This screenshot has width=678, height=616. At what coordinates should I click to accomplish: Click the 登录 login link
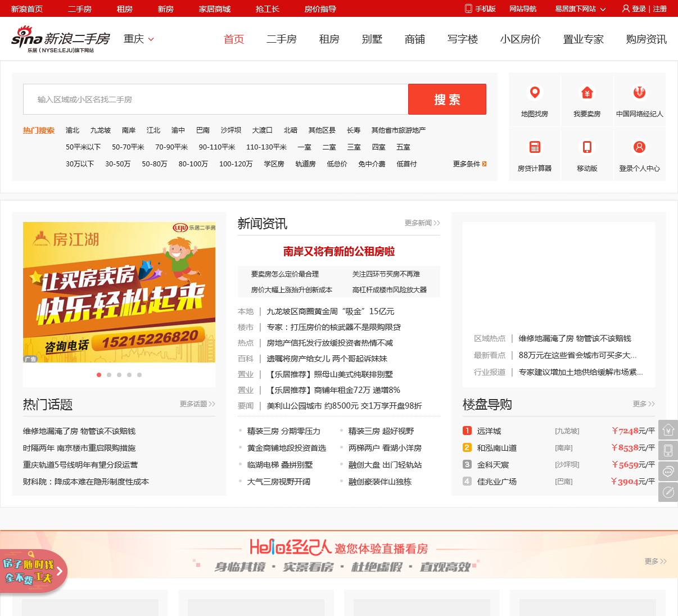click(639, 8)
